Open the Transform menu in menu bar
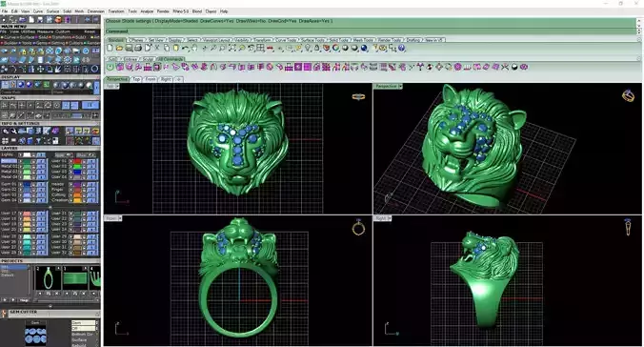 116,11
